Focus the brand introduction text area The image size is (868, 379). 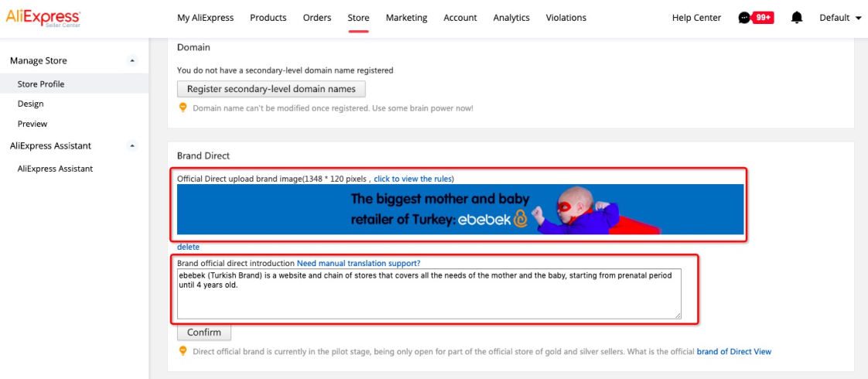pyautogui.click(x=429, y=294)
